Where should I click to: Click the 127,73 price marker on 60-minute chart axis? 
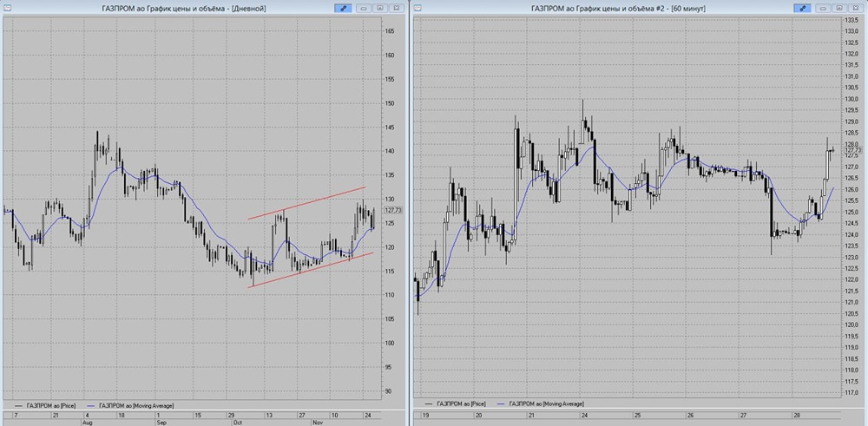coord(852,150)
